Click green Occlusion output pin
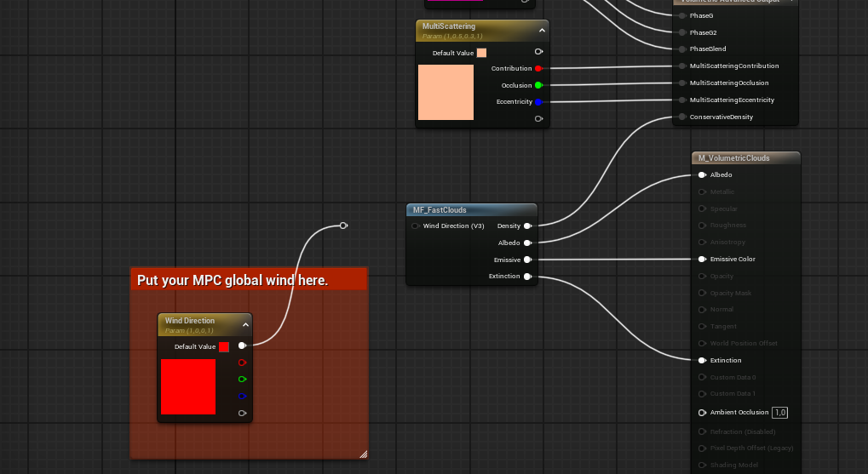The image size is (868, 474). click(538, 85)
